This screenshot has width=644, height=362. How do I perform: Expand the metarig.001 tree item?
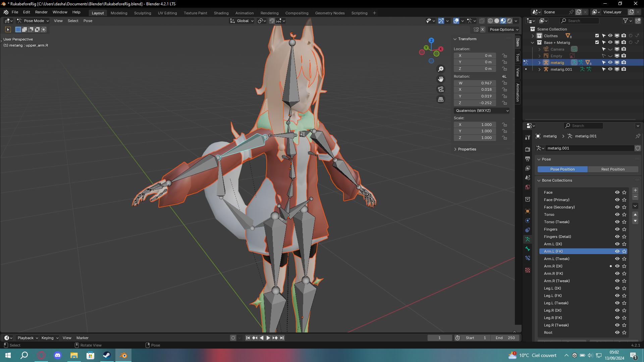click(539, 69)
